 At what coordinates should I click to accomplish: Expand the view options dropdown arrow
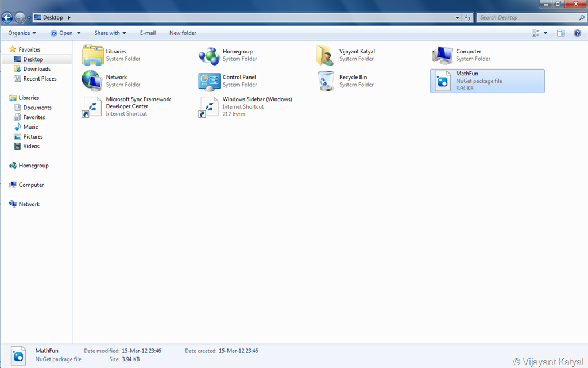pos(546,33)
